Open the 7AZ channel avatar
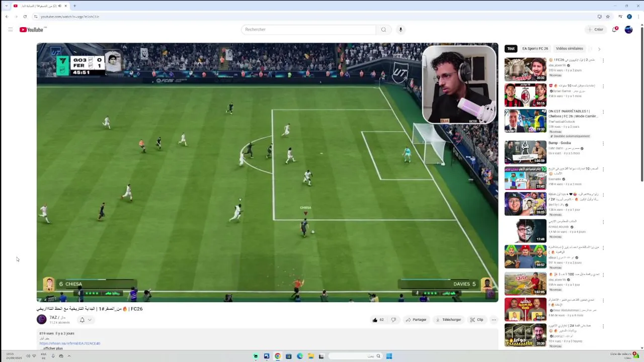Screen dimensions: 644x362 [42, 319]
